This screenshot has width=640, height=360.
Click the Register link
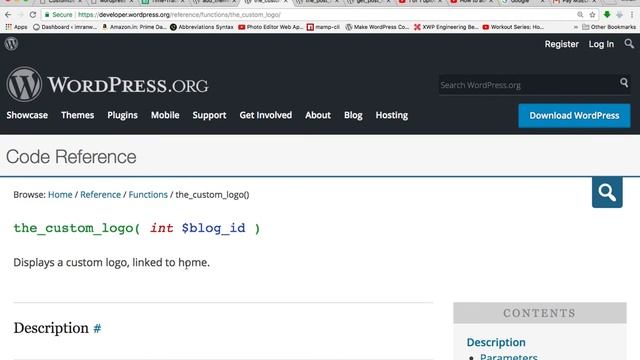pyautogui.click(x=562, y=44)
